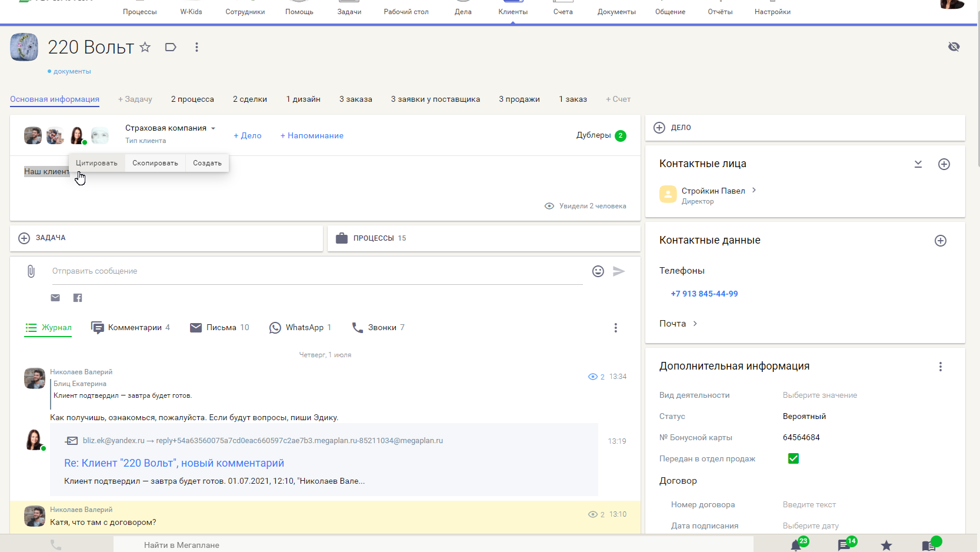Click the Отправить сообщение input field

[318, 271]
